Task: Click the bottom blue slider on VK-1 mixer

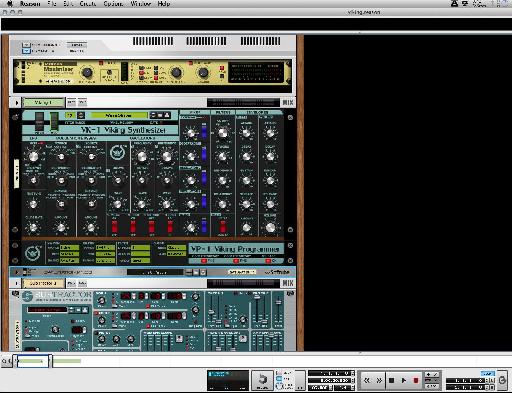Action: pos(204,226)
